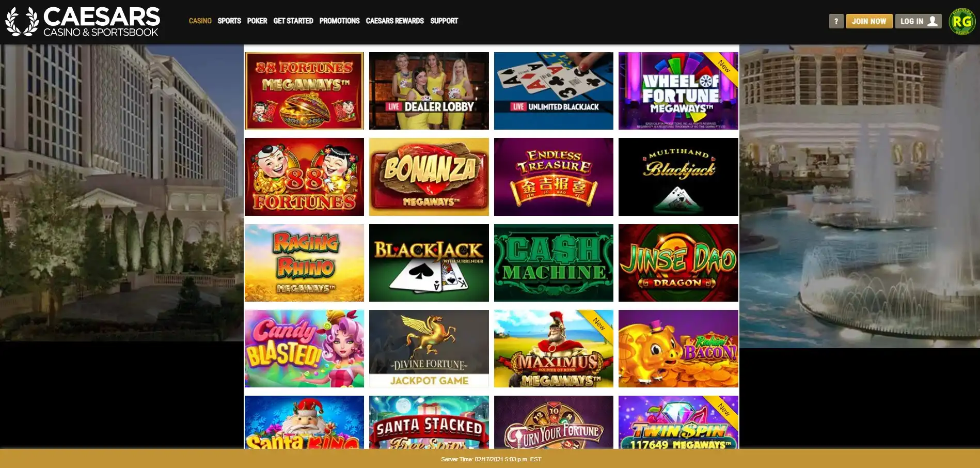Click the RG responsible gaming badge
Viewport: 980px width, 468px height.
[x=962, y=22]
